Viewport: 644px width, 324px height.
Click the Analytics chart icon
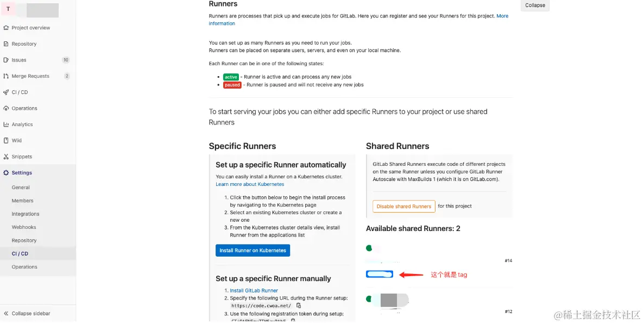(6, 124)
